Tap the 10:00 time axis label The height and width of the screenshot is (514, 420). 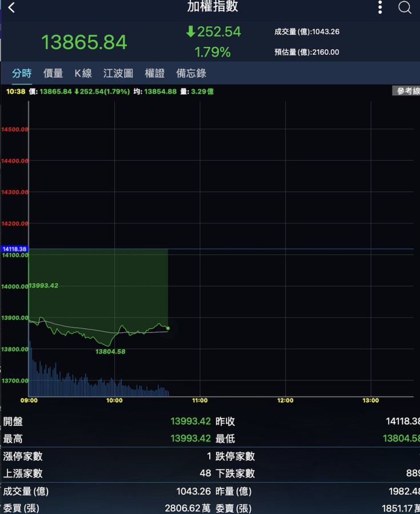point(114,400)
